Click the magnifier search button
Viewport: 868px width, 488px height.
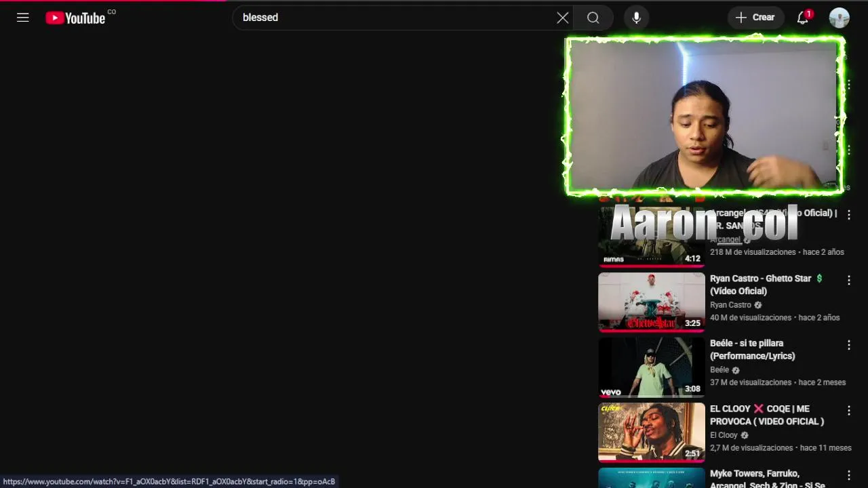(x=593, y=18)
